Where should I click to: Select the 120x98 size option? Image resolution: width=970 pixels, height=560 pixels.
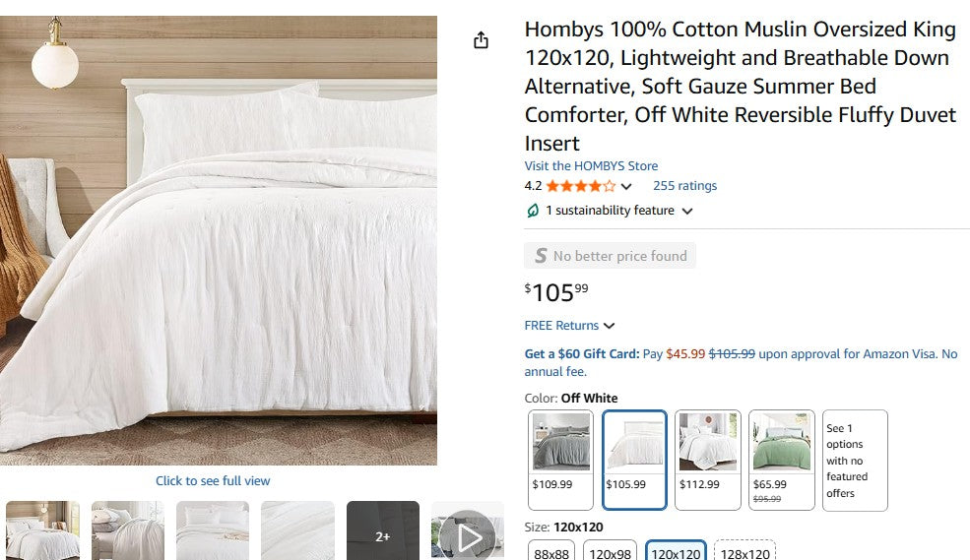[x=610, y=553]
